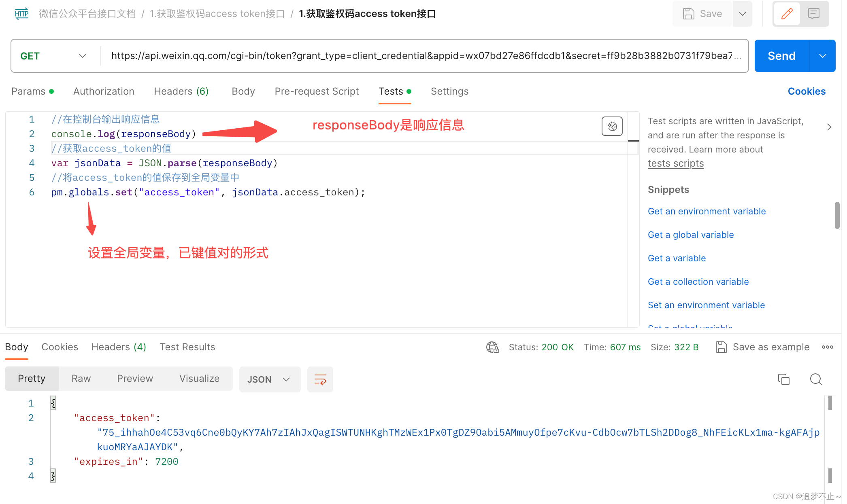Screen dimensions: 847x504
Task: Click the Send button
Action: pyautogui.click(x=781, y=55)
